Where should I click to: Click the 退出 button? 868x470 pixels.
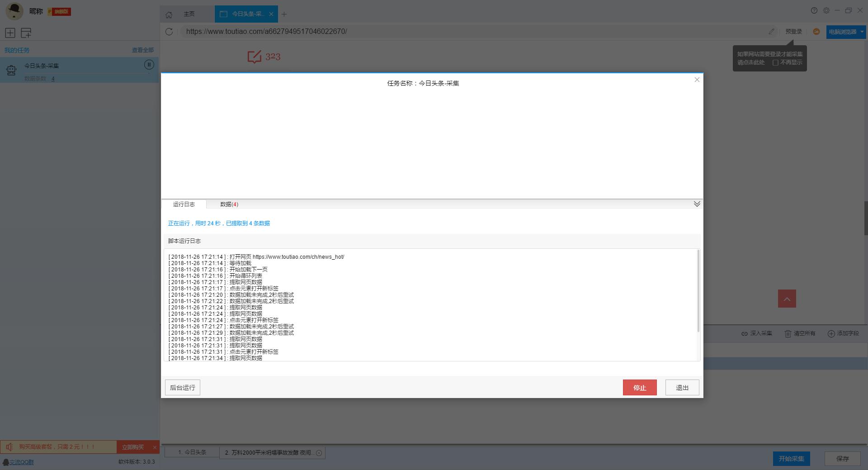(682, 388)
